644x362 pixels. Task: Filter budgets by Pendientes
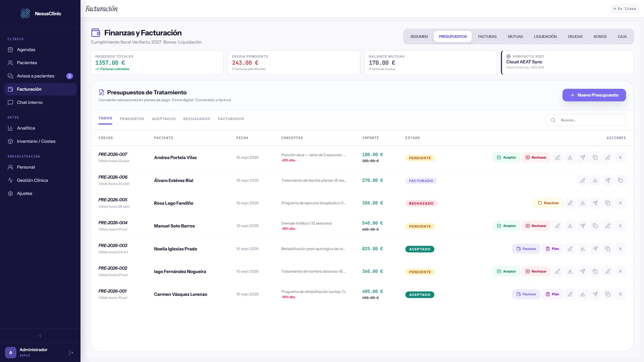tap(132, 119)
